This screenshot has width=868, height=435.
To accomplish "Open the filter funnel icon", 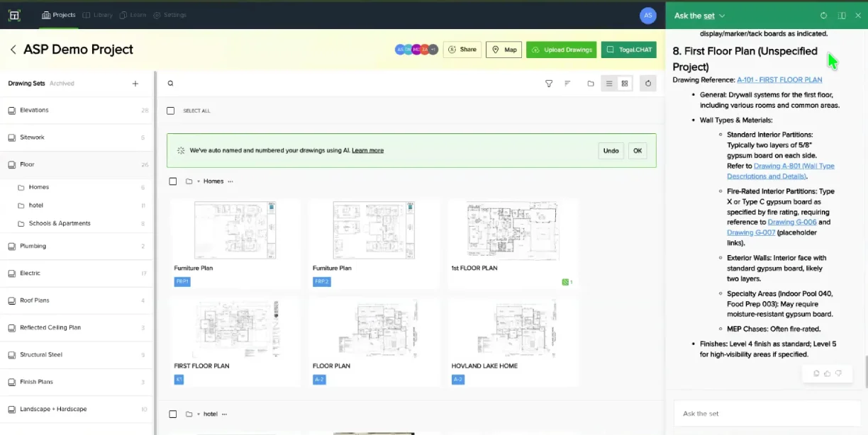I will pos(549,84).
